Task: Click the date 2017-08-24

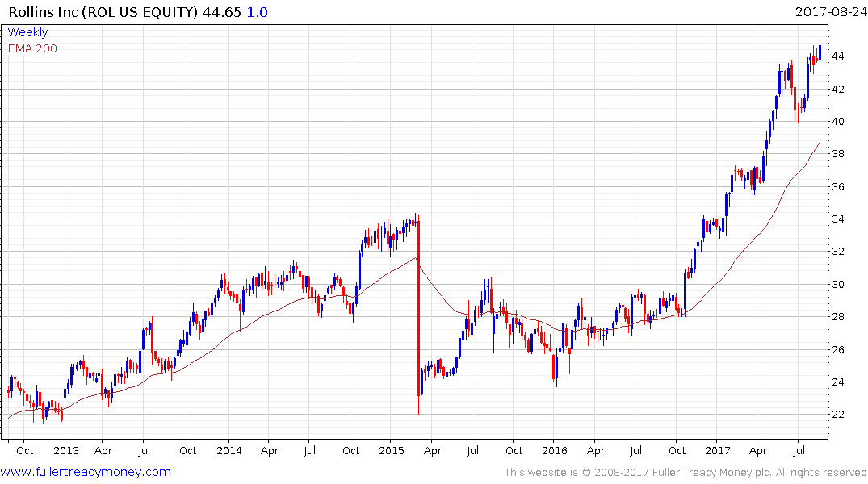Action: (x=830, y=11)
